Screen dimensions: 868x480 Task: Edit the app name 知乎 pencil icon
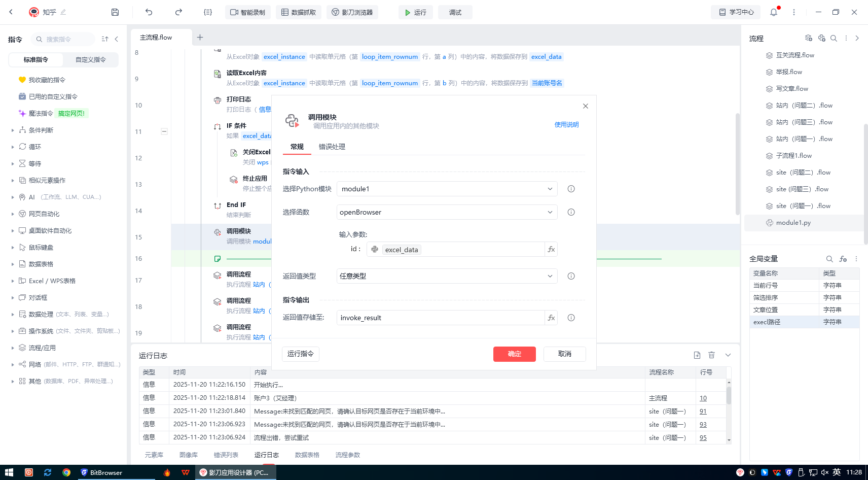[x=63, y=12]
